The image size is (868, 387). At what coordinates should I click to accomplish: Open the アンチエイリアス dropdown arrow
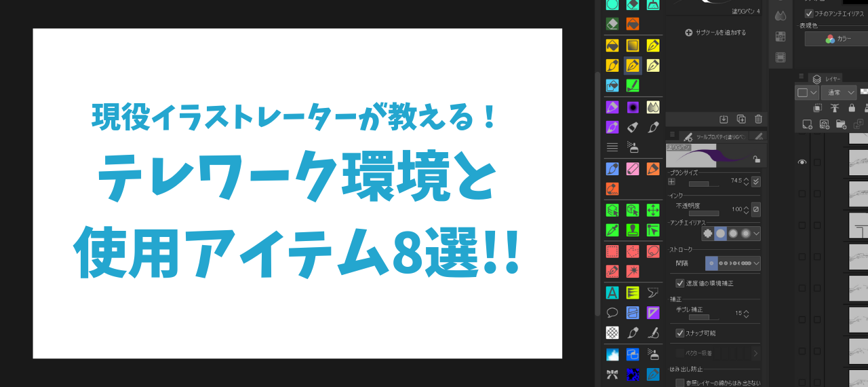pos(756,233)
